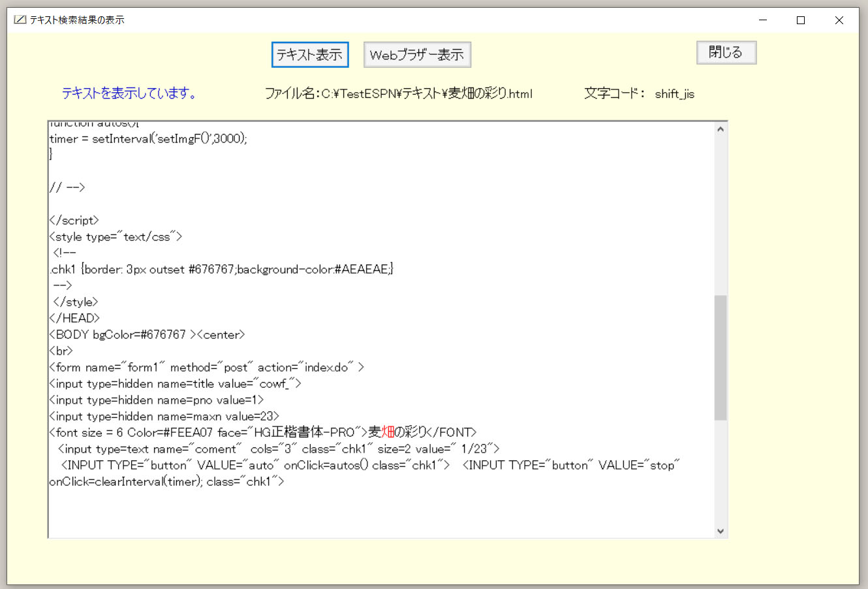Viewport: 868px width, 589px height.
Task: Close the window with the title bar X
Action: pos(839,20)
